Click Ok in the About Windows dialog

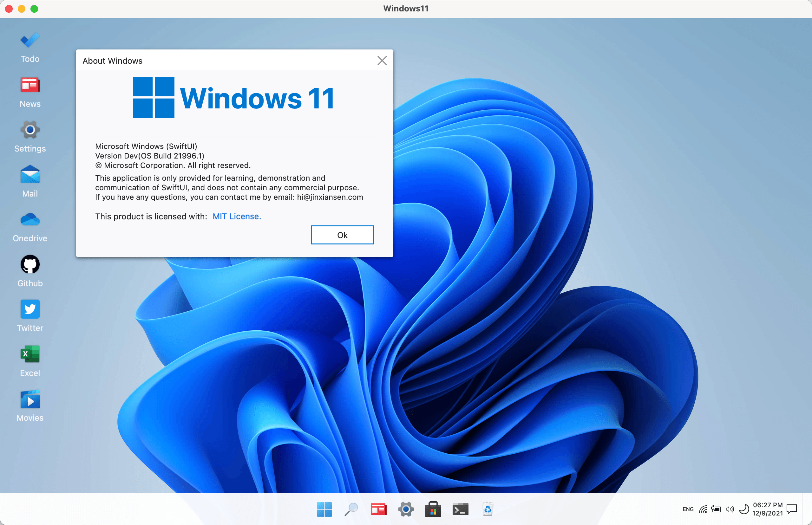342,235
